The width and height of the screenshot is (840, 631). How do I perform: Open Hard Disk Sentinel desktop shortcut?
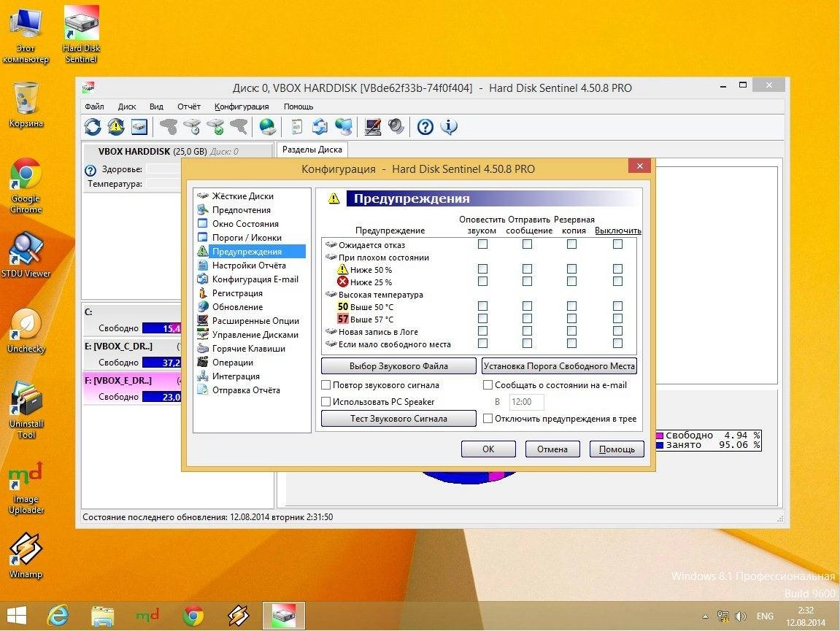tap(82, 34)
